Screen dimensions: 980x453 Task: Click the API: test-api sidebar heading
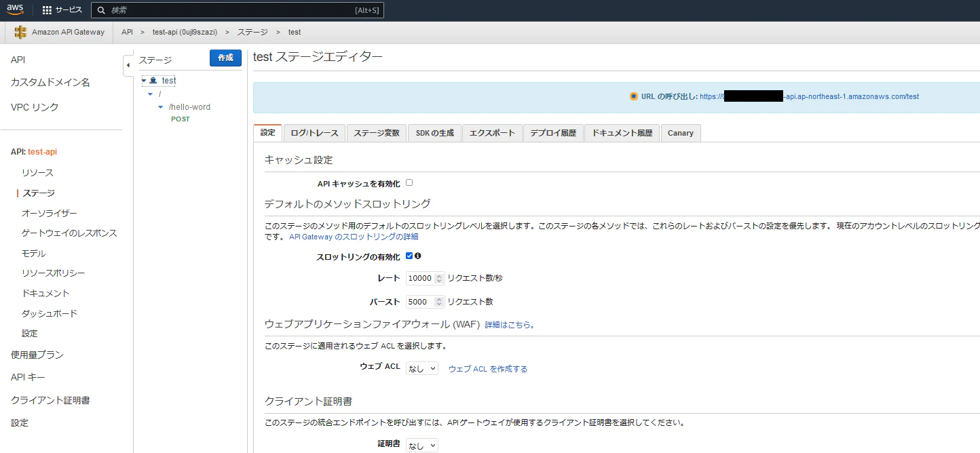click(34, 152)
